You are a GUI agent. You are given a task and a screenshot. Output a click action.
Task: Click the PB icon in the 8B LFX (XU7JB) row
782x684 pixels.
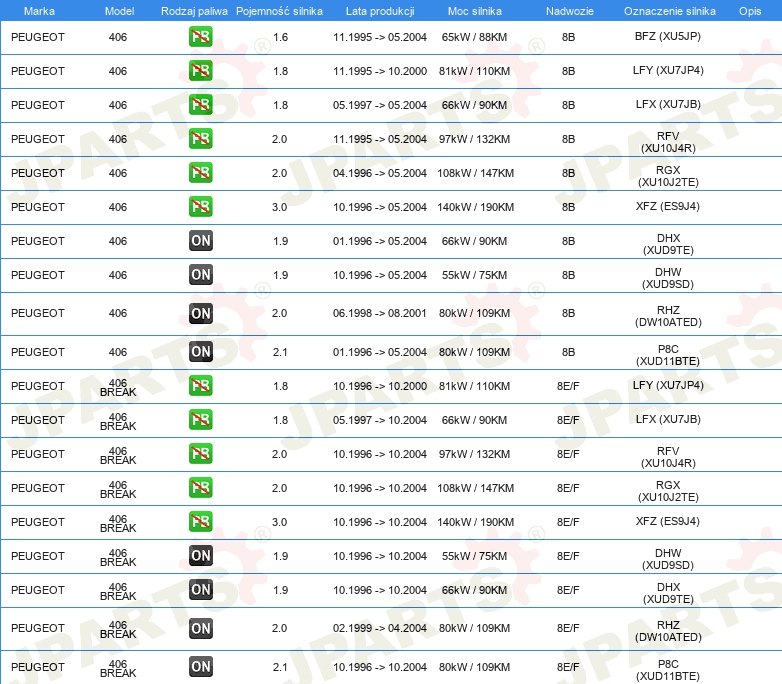[200, 105]
